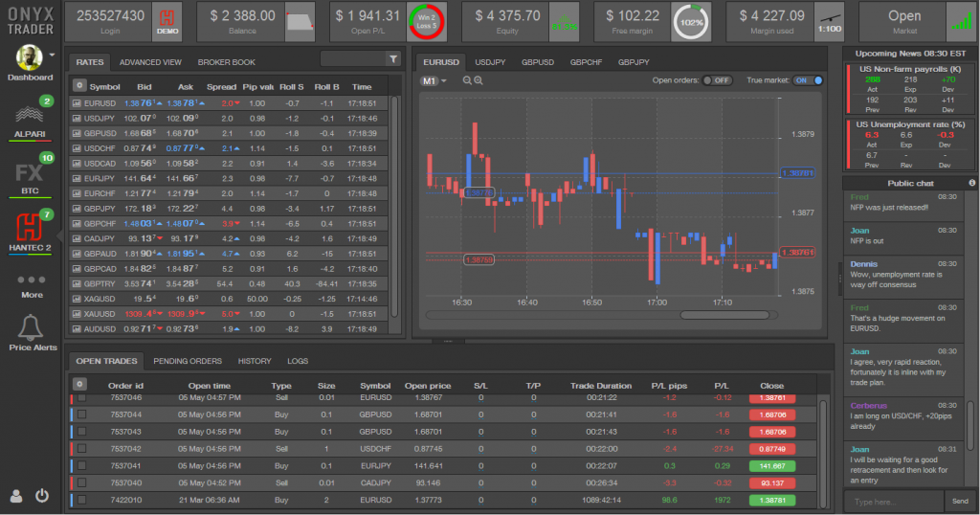This screenshot has width=980, height=515.
Task: Open chart icon for the EURUSD rate row
Action: tap(78, 102)
